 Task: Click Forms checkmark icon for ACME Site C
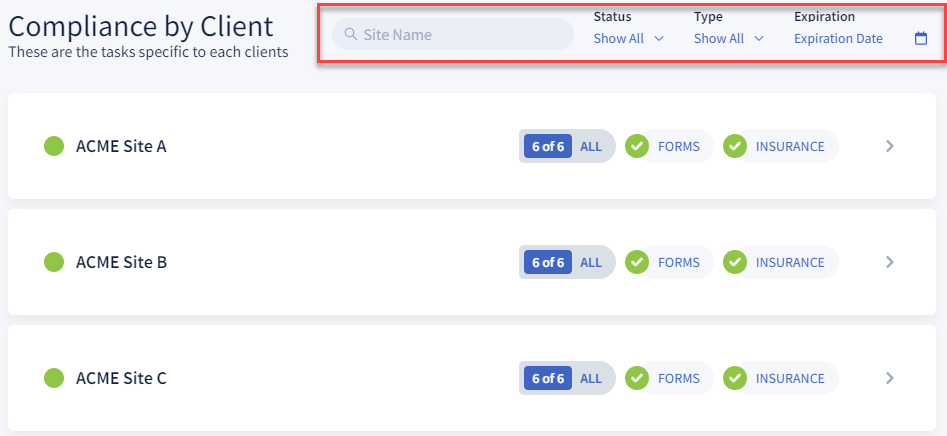(x=636, y=378)
